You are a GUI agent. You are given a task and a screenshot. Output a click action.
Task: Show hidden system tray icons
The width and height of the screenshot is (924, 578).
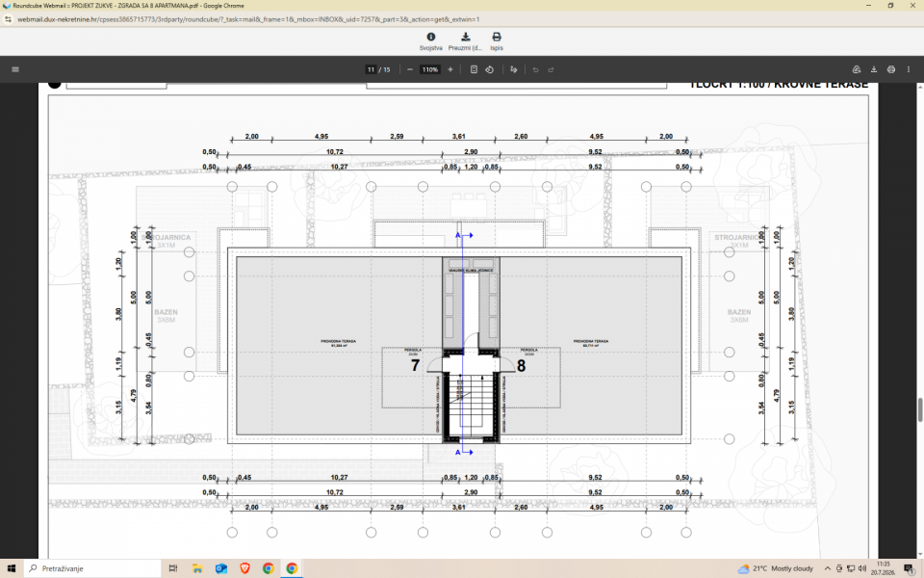pos(827,568)
